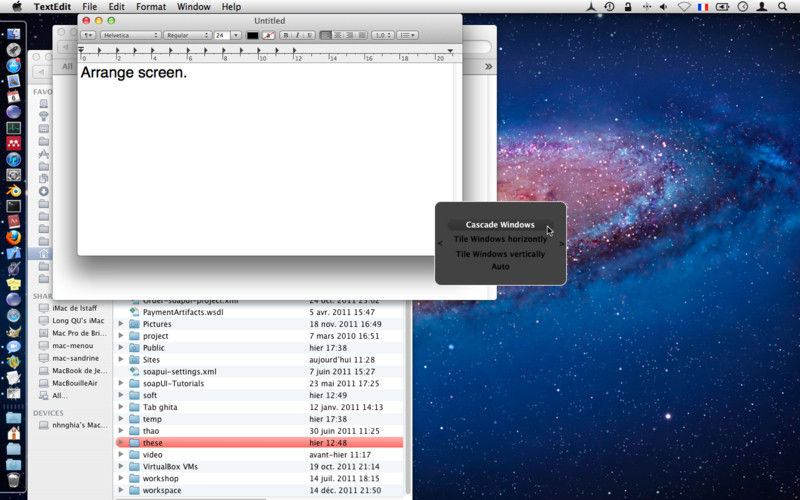Launch Safari compass icon in Dock

tap(13, 316)
